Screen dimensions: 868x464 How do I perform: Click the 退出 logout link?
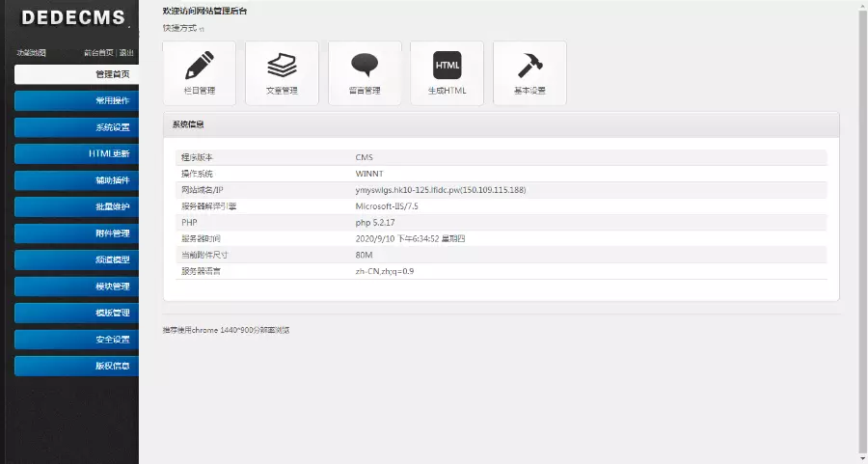(x=126, y=53)
